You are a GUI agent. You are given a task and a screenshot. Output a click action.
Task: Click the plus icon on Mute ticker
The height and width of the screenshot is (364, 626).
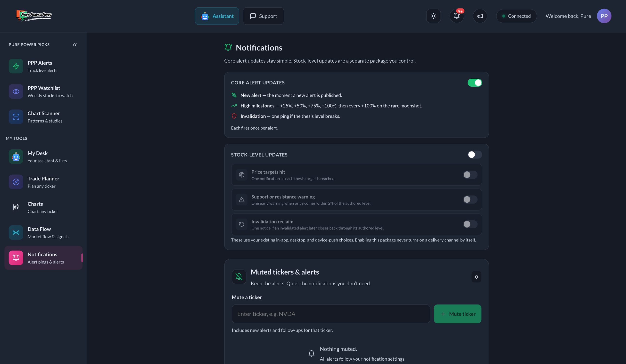pyautogui.click(x=443, y=314)
